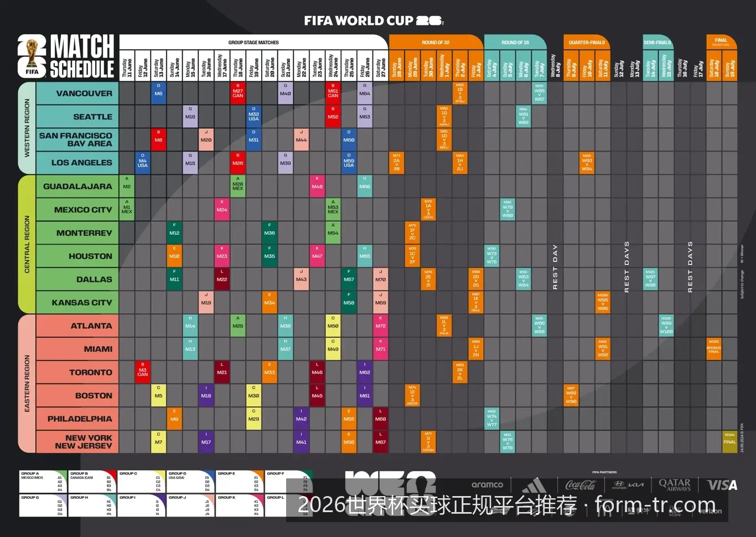
Task: Click the Qatar Airways sponsor logo
Action: [x=675, y=485]
